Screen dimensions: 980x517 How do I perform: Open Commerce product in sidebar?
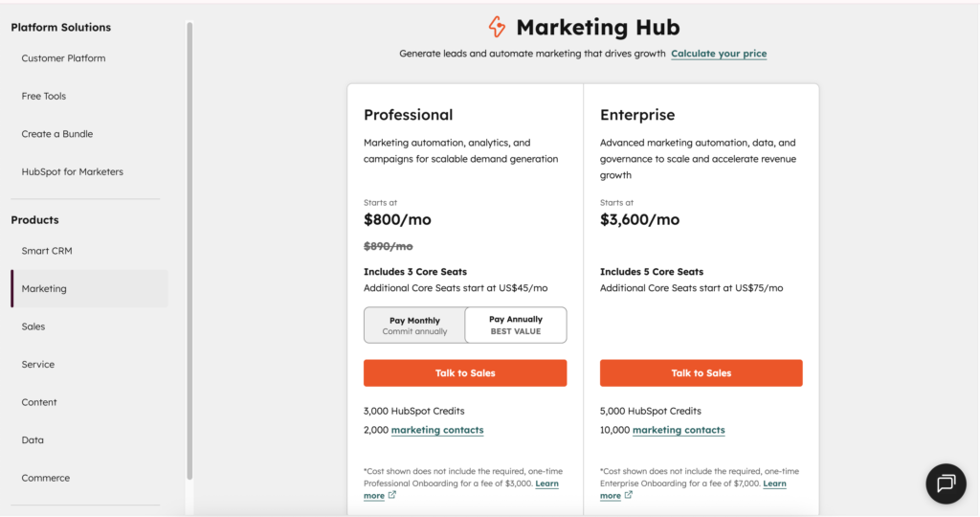[46, 478]
